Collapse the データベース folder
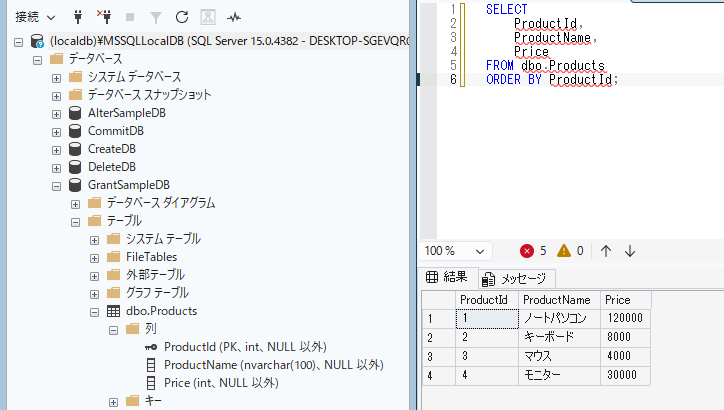Image resolution: width=724 pixels, height=410 pixels. (x=37, y=60)
